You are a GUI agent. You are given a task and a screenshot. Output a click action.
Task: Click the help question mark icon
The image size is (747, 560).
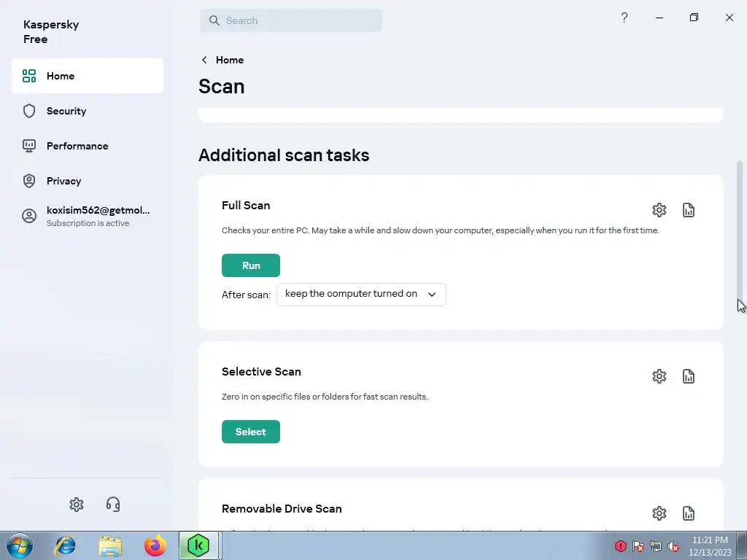[624, 17]
